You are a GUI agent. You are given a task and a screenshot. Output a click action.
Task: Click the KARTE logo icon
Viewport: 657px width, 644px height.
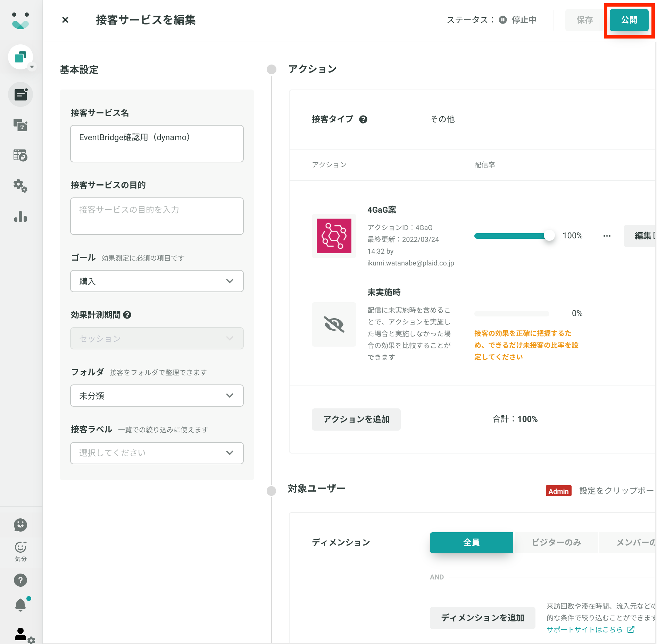20,21
